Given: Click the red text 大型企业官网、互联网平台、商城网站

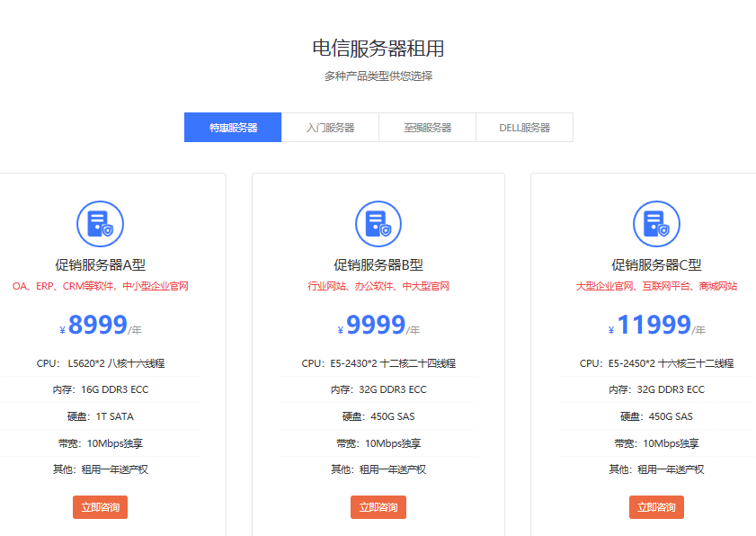Looking at the screenshot, I should point(656,286).
